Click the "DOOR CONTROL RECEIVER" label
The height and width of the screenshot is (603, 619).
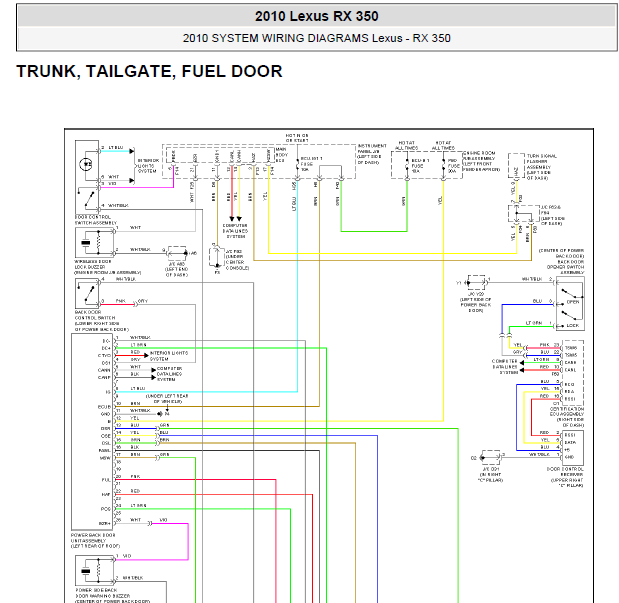coord(565,477)
